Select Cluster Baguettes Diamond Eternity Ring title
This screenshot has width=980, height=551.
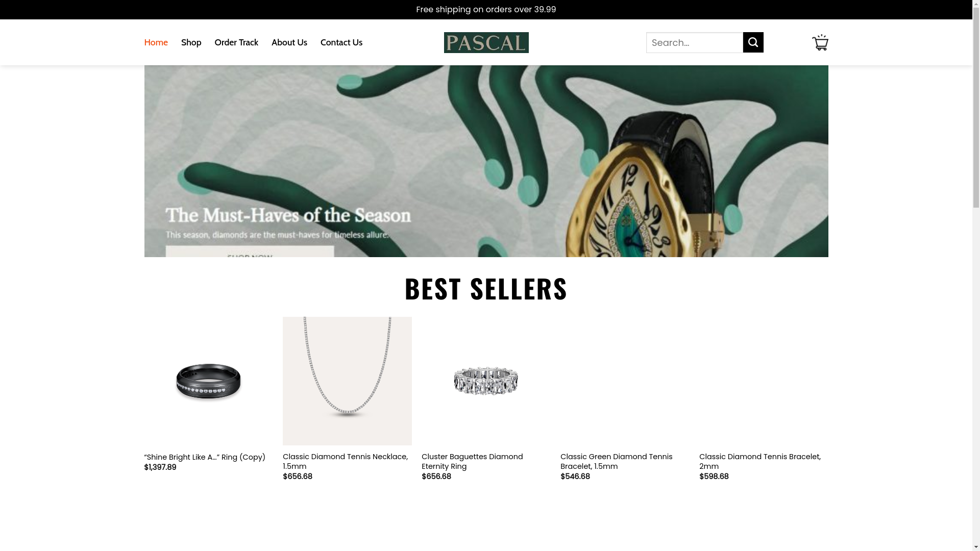tap(472, 461)
